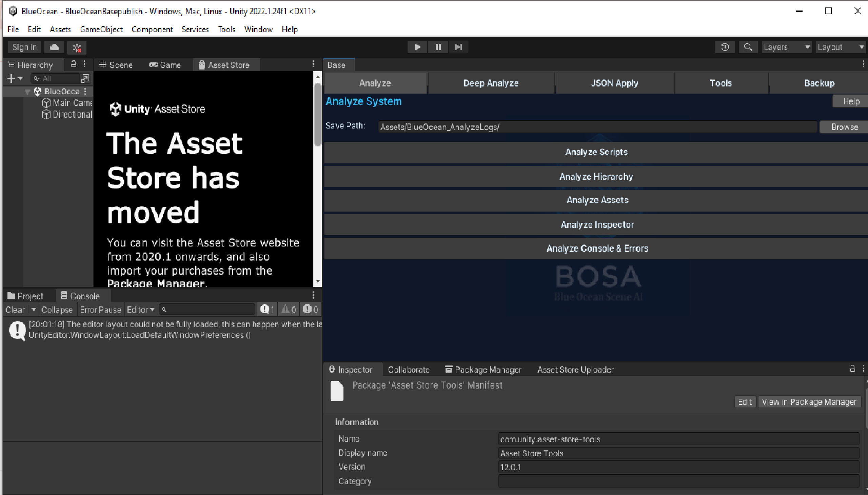Toggle Inspector panel lock icon
The image size is (868, 495).
click(852, 369)
